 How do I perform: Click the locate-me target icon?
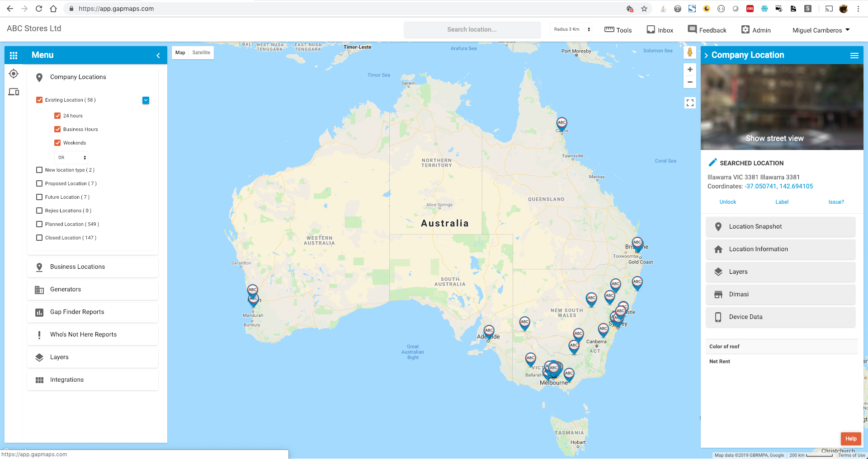tap(14, 74)
